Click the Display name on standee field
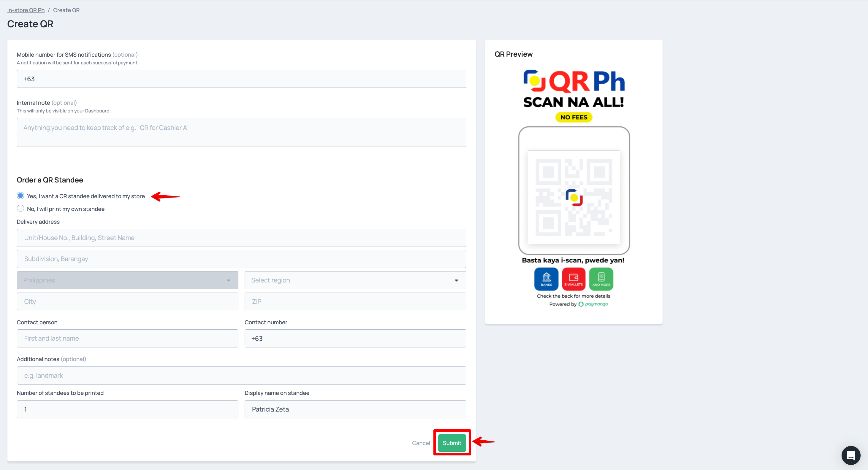This screenshot has height=470, width=868. click(x=355, y=409)
